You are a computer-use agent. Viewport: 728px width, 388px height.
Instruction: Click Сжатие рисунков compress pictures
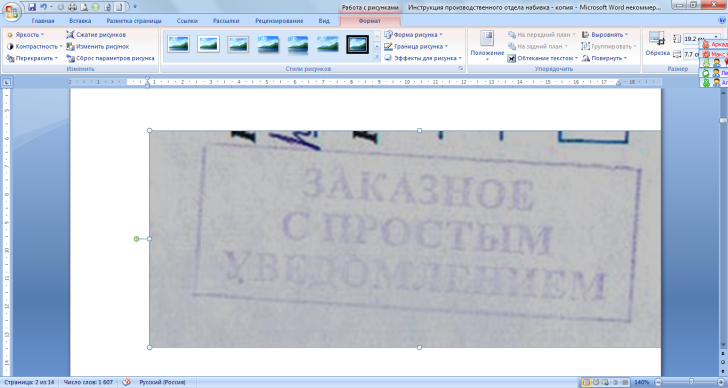[x=96, y=35]
